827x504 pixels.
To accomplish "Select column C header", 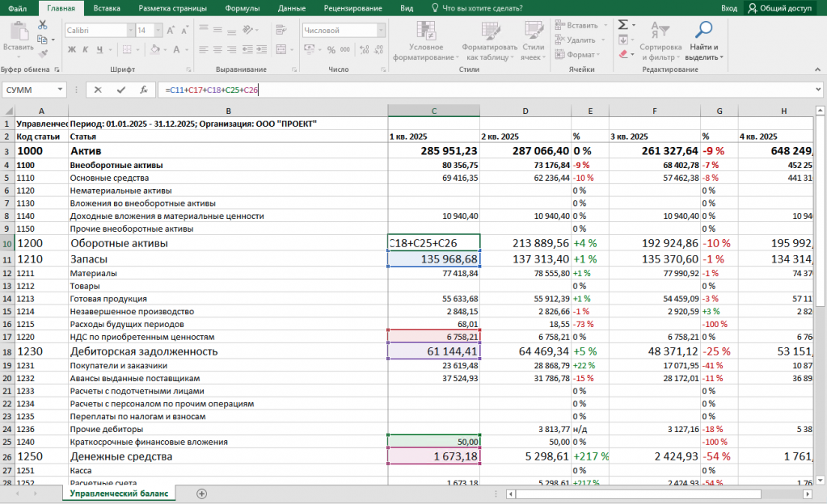I will coord(433,111).
